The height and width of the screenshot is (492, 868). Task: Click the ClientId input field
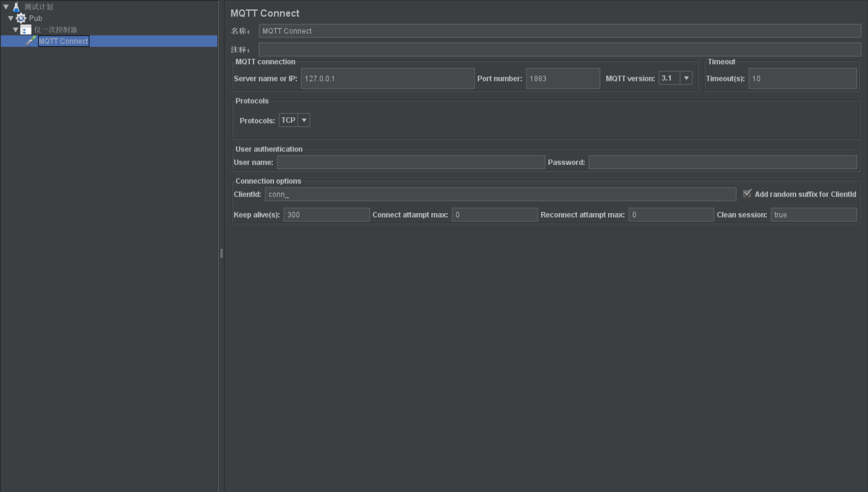point(500,194)
